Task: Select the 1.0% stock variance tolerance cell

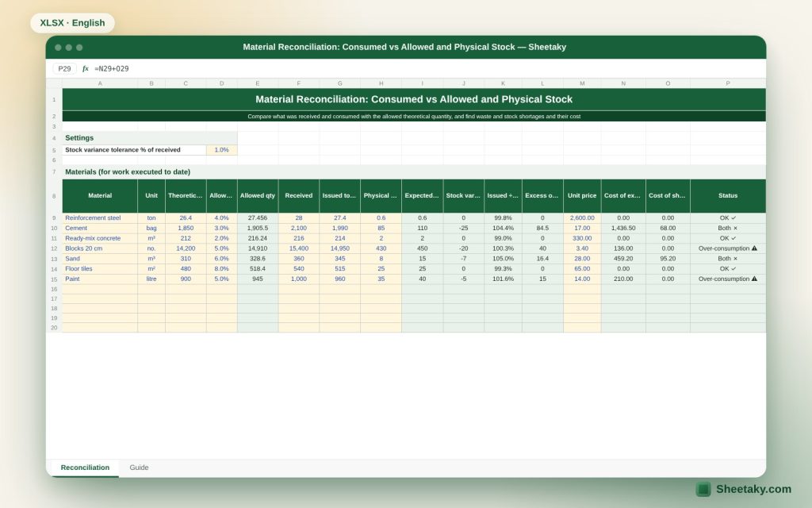Action: tap(222, 150)
